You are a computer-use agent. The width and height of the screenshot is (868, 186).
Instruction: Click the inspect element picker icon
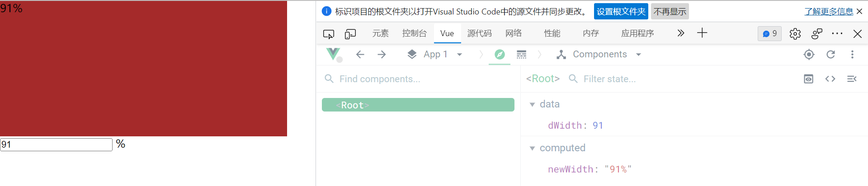click(x=329, y=34)
